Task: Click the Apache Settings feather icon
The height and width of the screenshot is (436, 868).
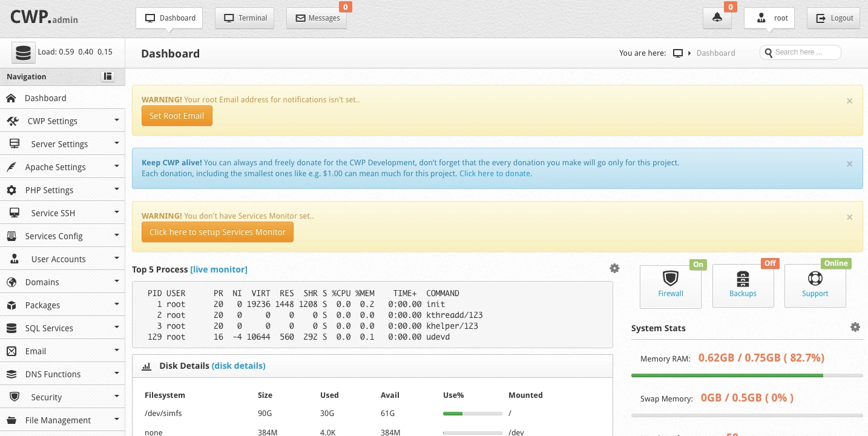Action: click(x=12, y=167)
